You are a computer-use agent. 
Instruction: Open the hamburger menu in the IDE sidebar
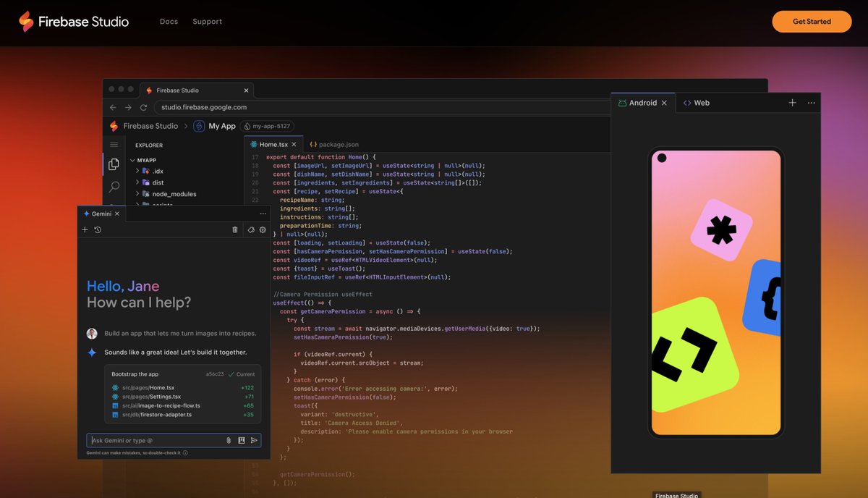(114, 145)
